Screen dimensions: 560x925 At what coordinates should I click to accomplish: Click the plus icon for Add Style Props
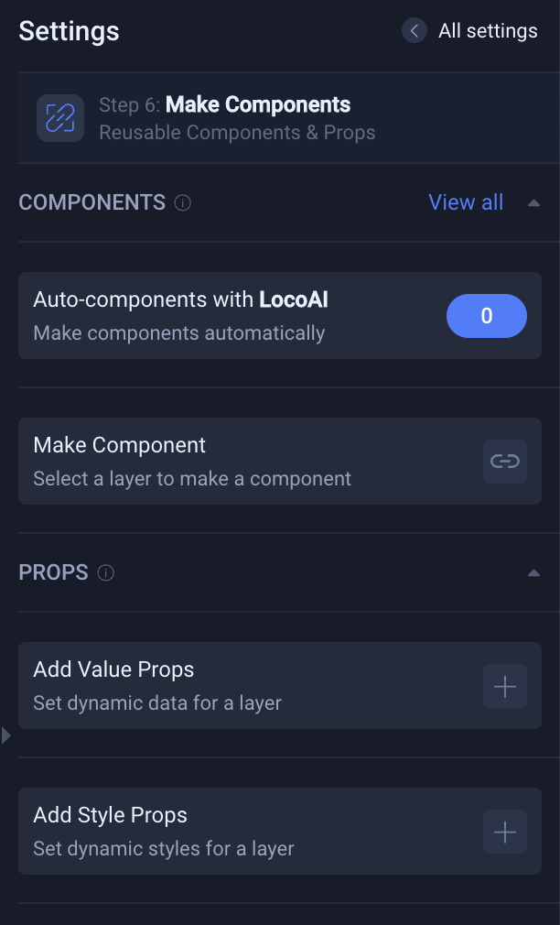pyautogui.click(x=504, y=832)
